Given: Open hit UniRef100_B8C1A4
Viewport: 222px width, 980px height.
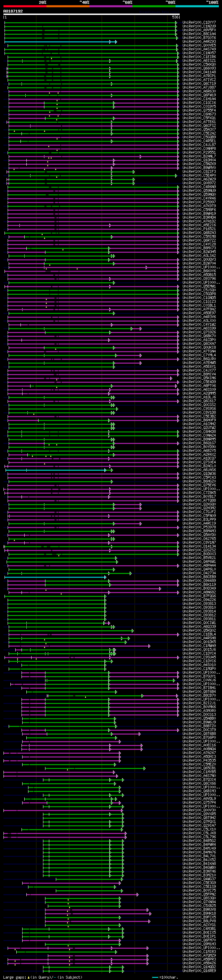Looking at the screenshot, I should [199, 34].
